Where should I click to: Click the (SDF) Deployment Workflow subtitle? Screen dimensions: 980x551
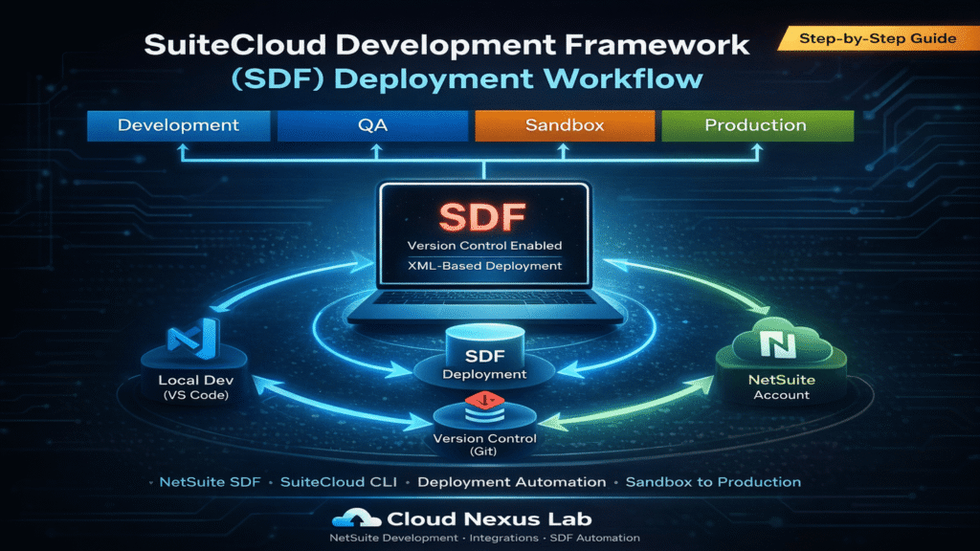467,79
